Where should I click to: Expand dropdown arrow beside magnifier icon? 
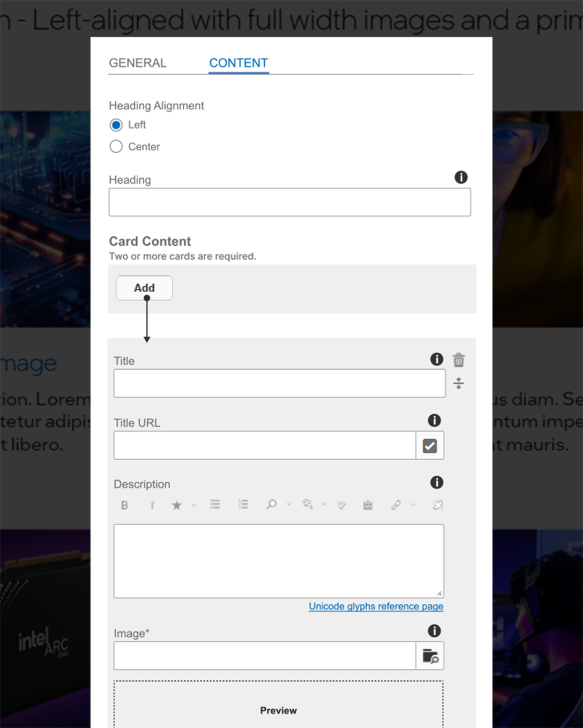coord(288,505)
